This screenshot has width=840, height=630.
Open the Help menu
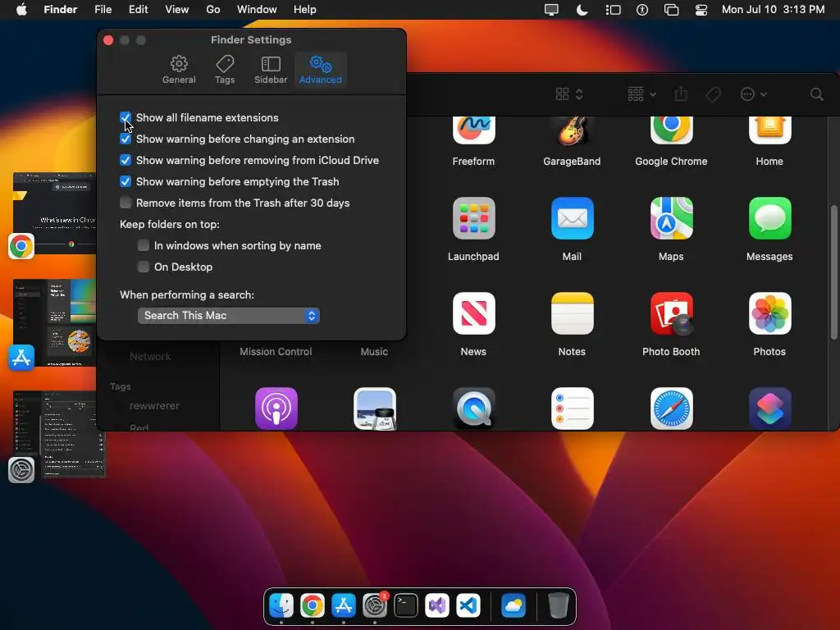tap(305, 10)
